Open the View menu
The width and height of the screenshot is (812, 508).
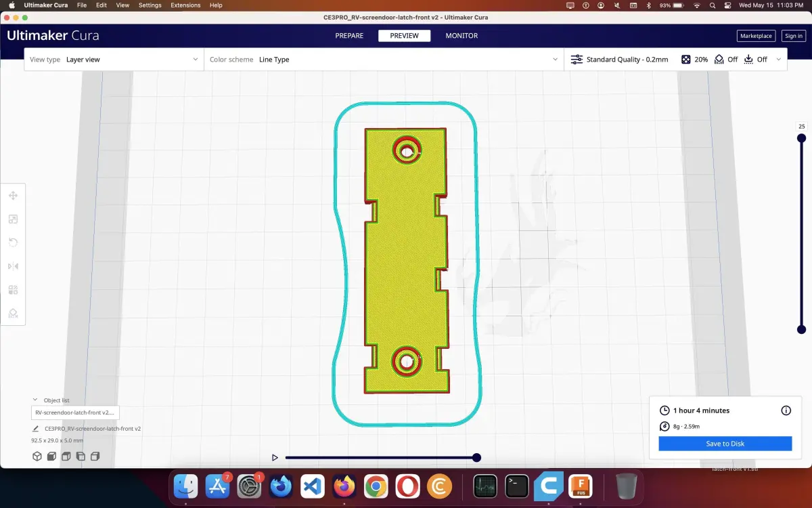122,5
